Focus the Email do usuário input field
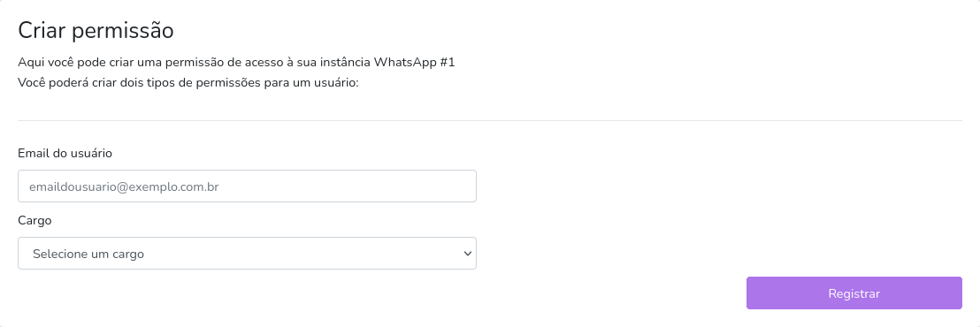980x327 pixels. point(247,186)
